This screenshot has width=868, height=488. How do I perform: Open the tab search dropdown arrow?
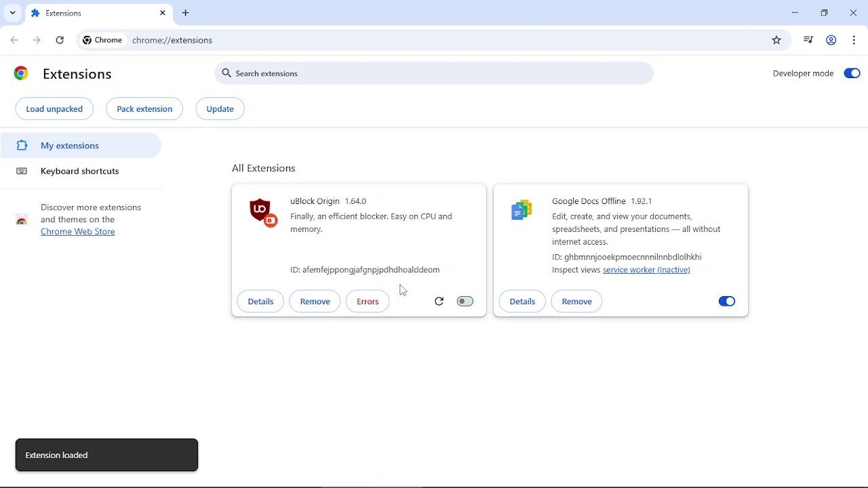point(12,13)
